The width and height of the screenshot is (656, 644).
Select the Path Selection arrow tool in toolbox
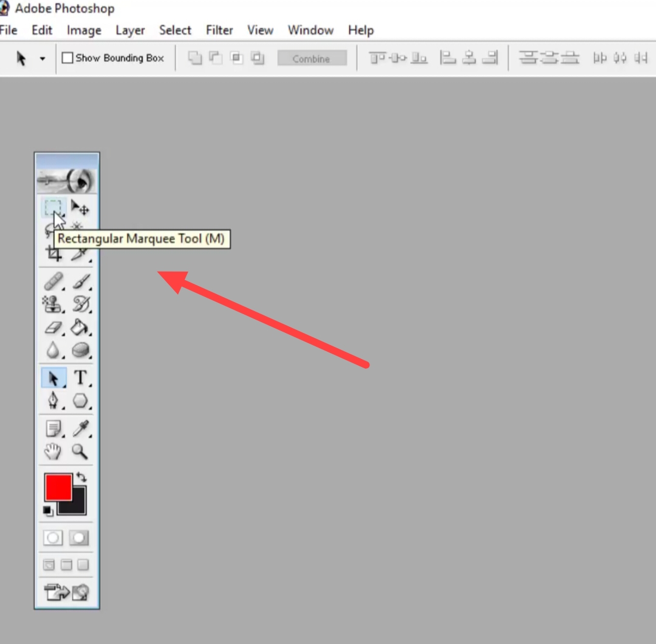53,378
